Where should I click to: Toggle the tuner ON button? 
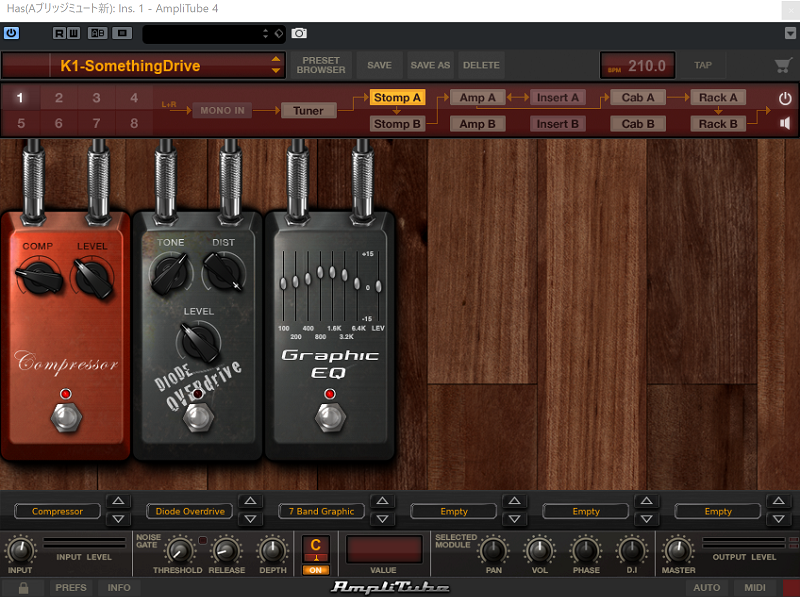(x=316, y=570)
